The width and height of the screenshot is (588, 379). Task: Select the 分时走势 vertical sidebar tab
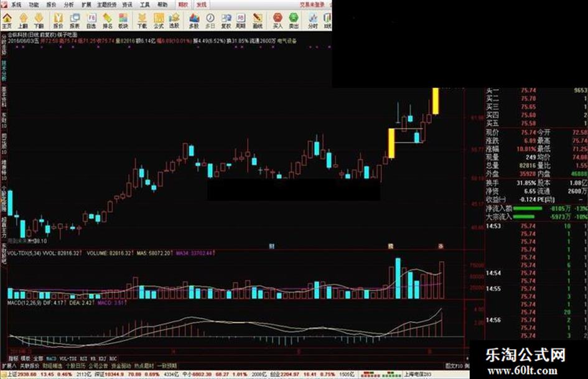[x=4, y=45]
